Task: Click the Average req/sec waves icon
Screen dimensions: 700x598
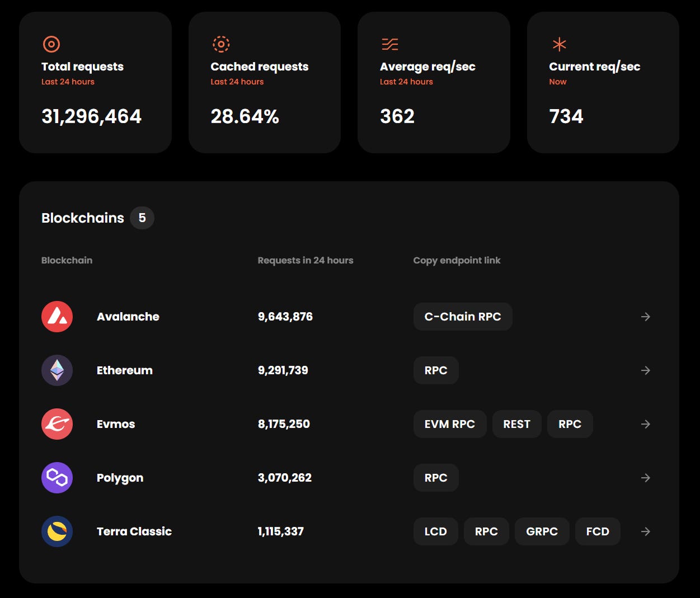Action: coord(388,44)
